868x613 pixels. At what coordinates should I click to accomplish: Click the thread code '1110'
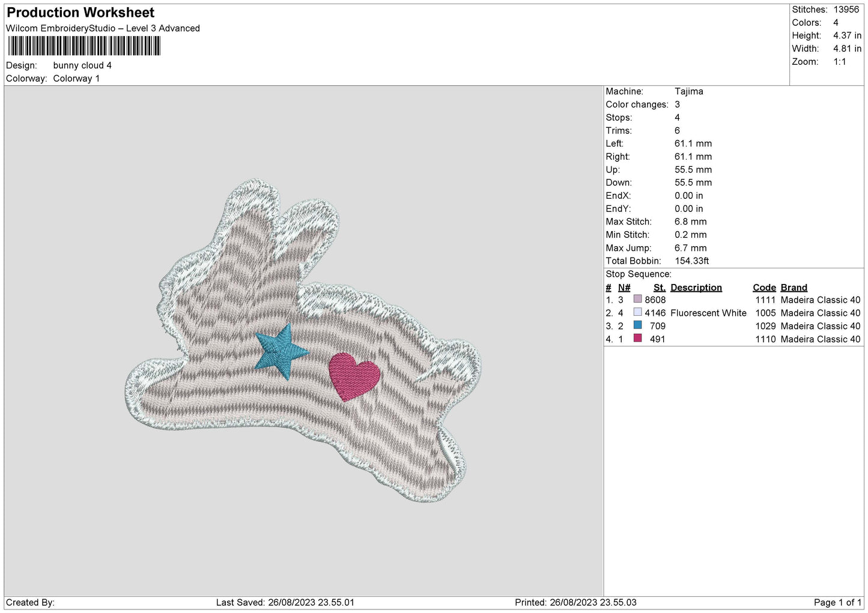point(765,339)
